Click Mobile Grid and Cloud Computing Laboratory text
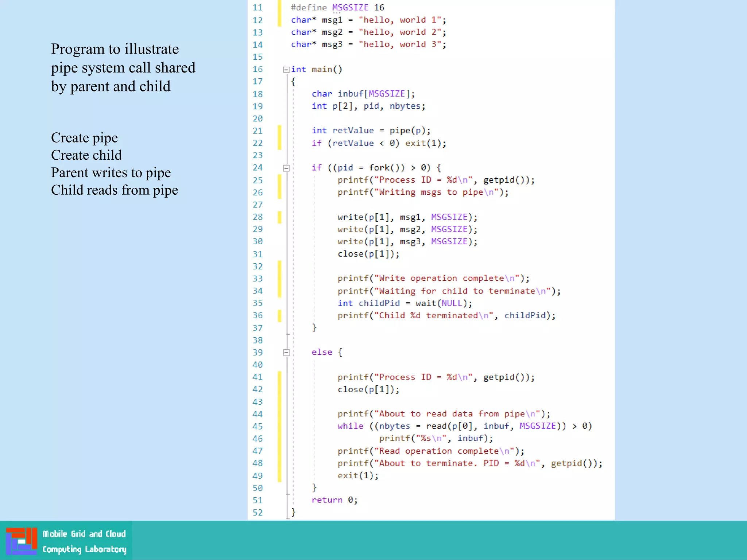Viewport: 747px width, 560px height. point(84,541)
